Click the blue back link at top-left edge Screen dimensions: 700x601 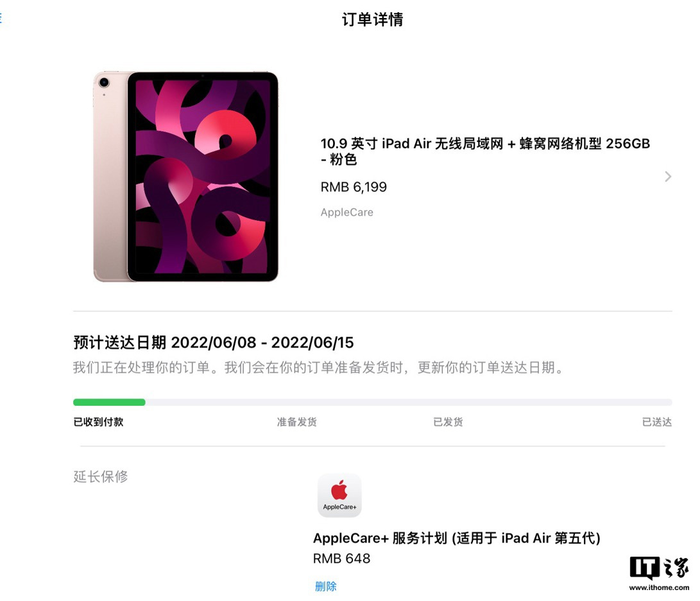click(x=1, y=18)
